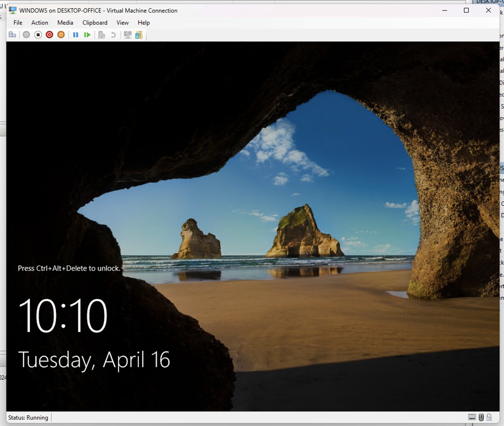Open the File menu

[x=18, y=23]
